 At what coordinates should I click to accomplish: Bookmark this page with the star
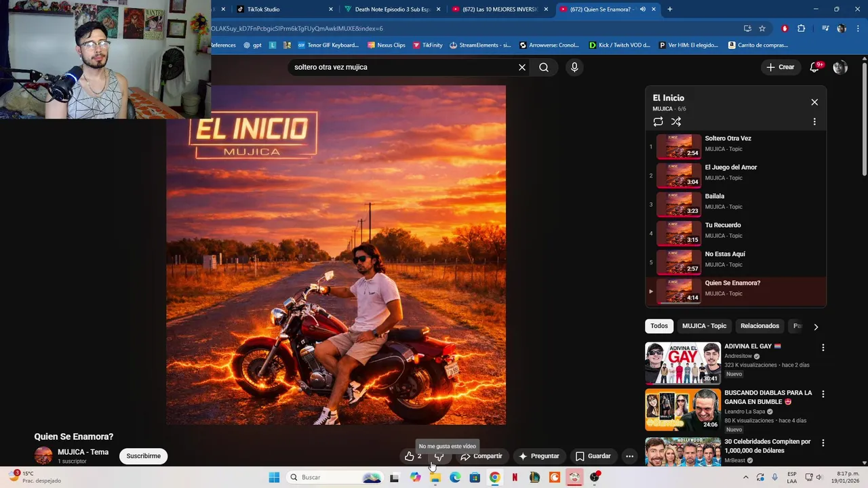(762, 28)
